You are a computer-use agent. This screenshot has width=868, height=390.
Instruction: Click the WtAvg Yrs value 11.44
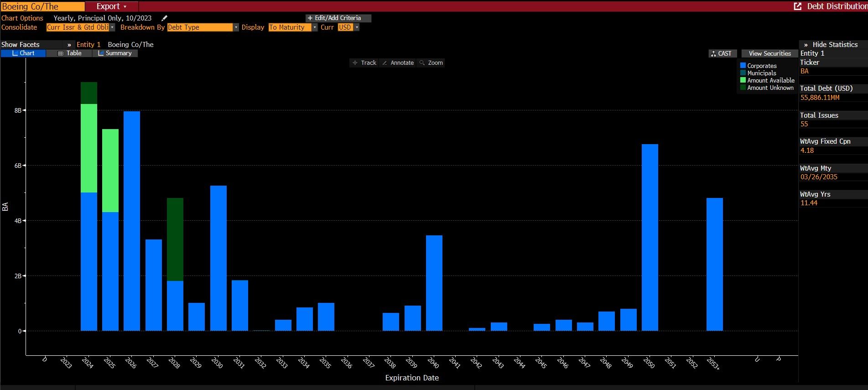click(x=809, y=203)
